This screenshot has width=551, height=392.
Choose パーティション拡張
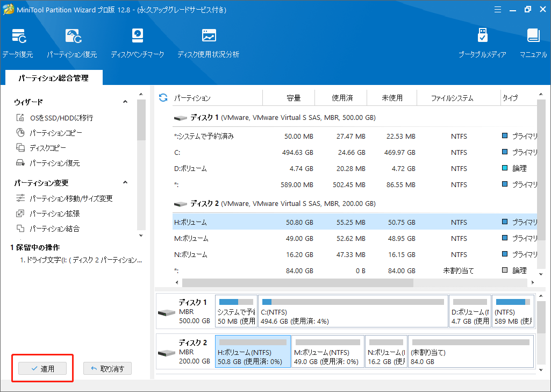coord(48,213)
